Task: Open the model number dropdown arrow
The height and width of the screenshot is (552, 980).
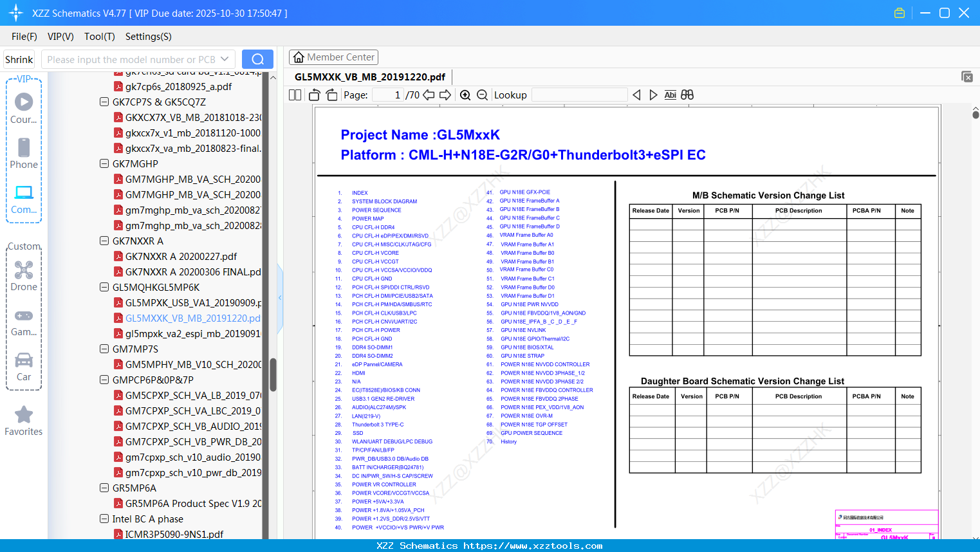Action: coord(225,59)
